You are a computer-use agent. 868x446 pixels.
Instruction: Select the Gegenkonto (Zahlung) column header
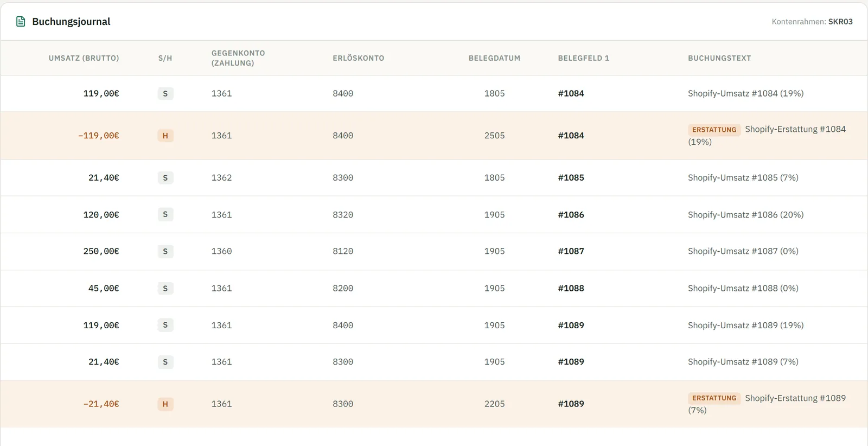pyautogui.click(x=238, y=58)
